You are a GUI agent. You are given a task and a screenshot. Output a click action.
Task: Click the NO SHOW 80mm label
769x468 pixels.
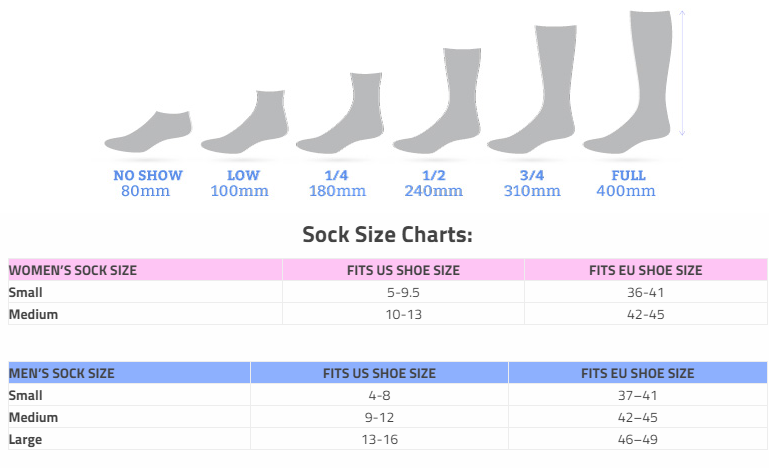(148, 183)
